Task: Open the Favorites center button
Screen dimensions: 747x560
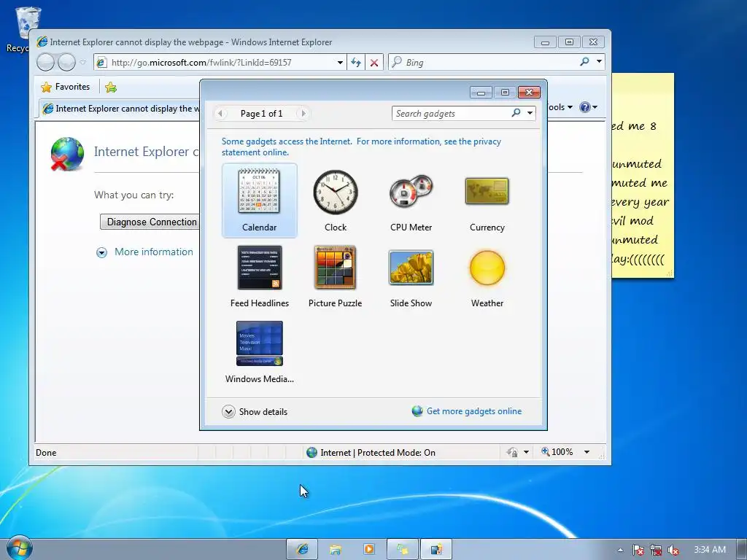Action: pyautogui.click(x=65, y=87)
